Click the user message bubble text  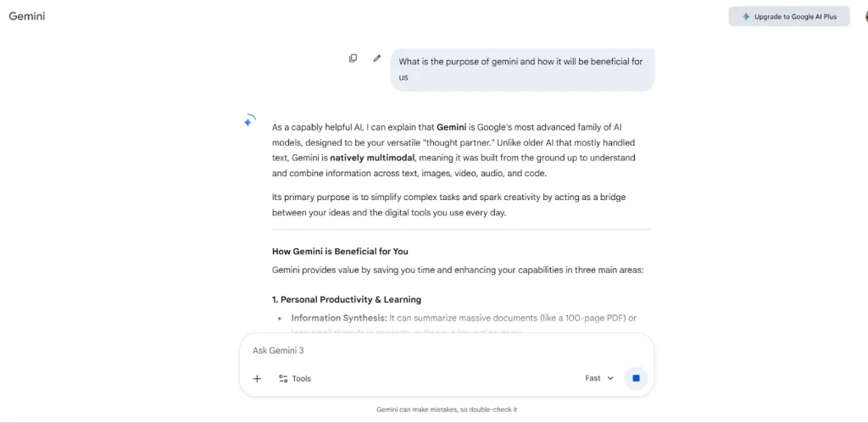pyautogui.click(x=520, y=70)
